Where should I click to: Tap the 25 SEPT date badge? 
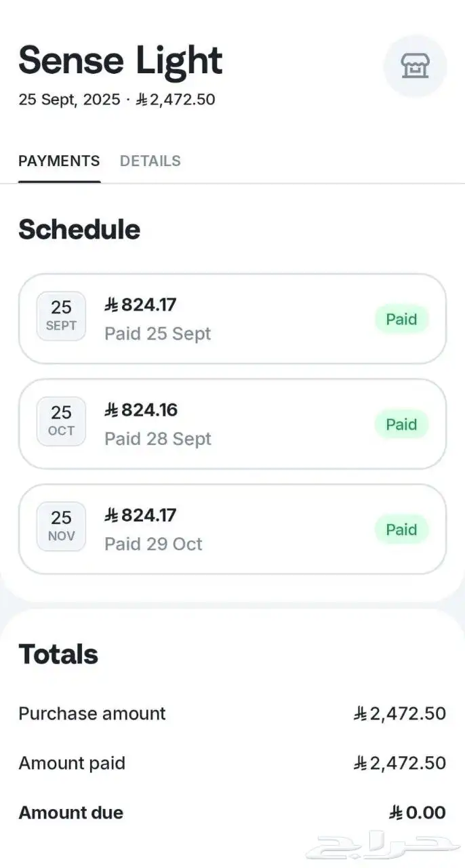tap(61, 316)
